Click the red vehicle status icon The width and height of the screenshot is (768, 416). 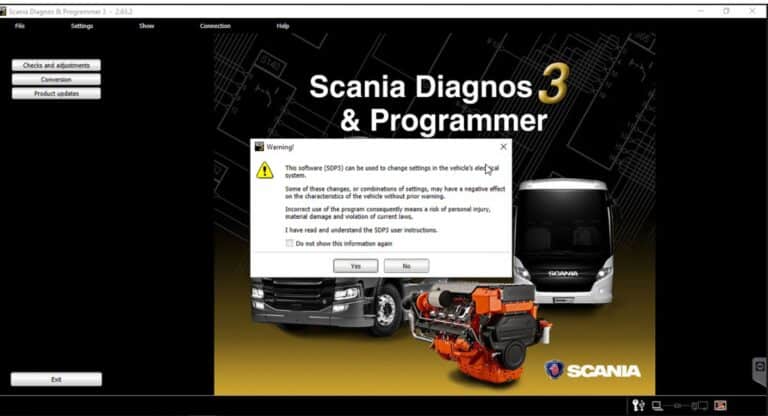click(x=720, y=405)
